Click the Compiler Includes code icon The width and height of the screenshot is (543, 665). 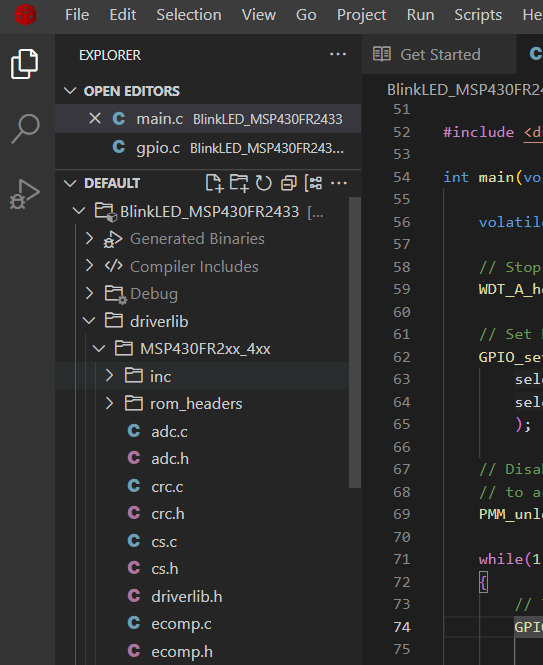[113, 266]
